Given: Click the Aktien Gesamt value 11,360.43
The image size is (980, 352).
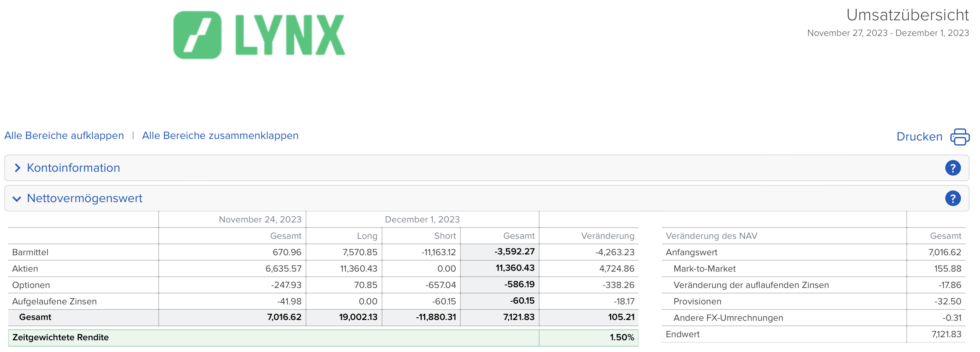Looking at the screenshot, I should [x=515, y=268].
